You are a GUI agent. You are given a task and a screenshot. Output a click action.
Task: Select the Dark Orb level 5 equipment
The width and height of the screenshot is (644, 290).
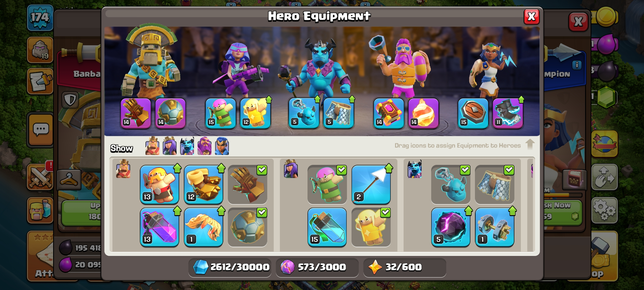(x=451, y=227)
